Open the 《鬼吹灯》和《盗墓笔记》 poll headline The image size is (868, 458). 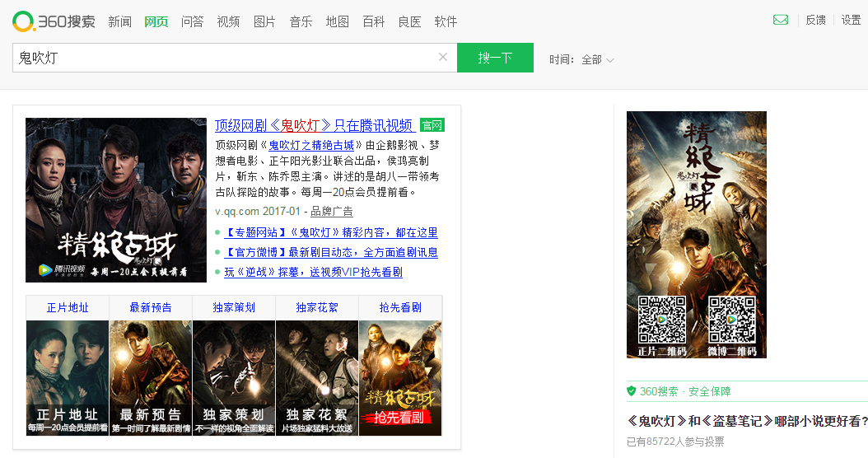tap(747, 421)
